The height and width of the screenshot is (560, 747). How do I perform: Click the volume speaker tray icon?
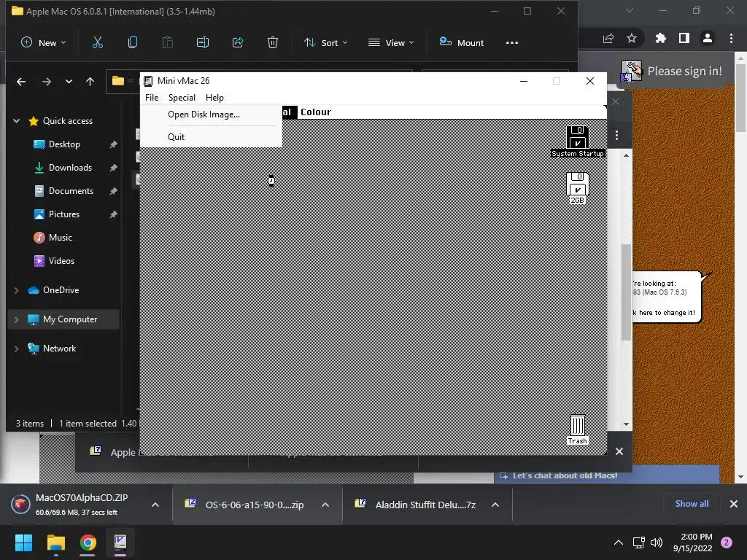click(x=657, y=542)
